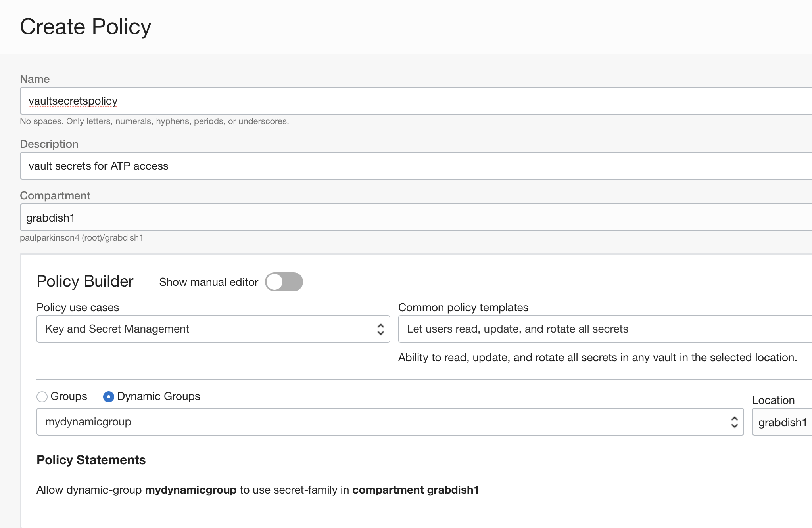Open the Location grabdish1 dropdown
Image resolution: width=812 pixels, height=528 pixels.
(x=782, y=423)
